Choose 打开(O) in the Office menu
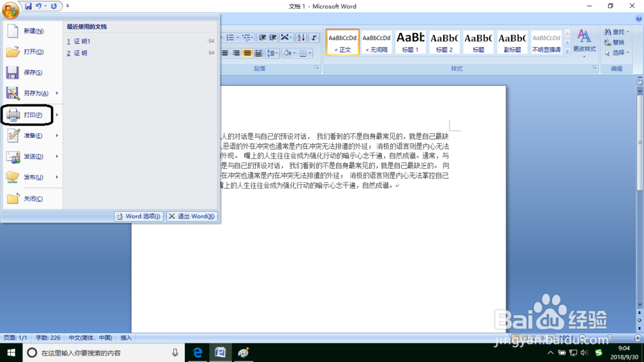Viewport: 644px width, 362px height. [x=32, y=52]
